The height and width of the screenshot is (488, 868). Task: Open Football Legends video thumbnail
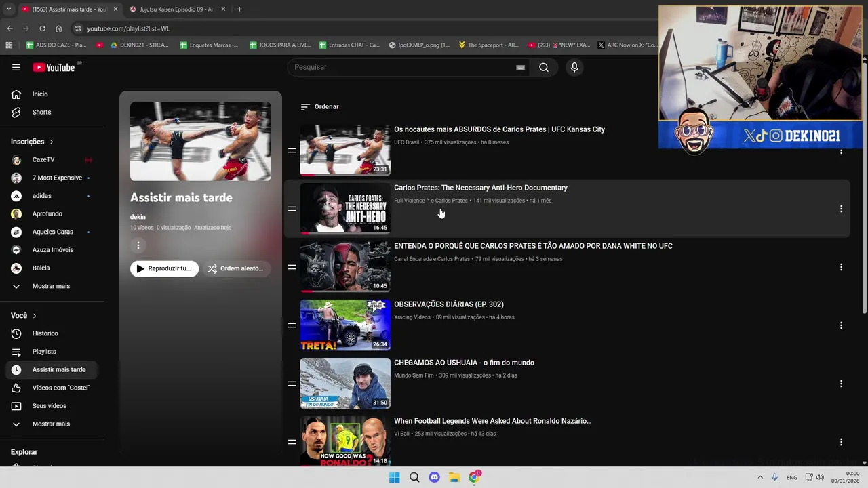click(345, 441)
